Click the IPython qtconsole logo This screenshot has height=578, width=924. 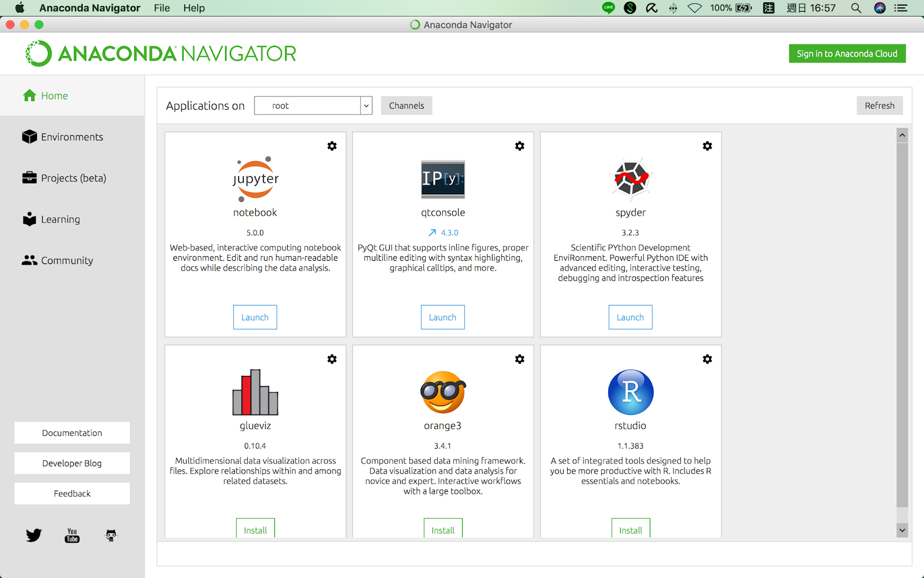443,179
